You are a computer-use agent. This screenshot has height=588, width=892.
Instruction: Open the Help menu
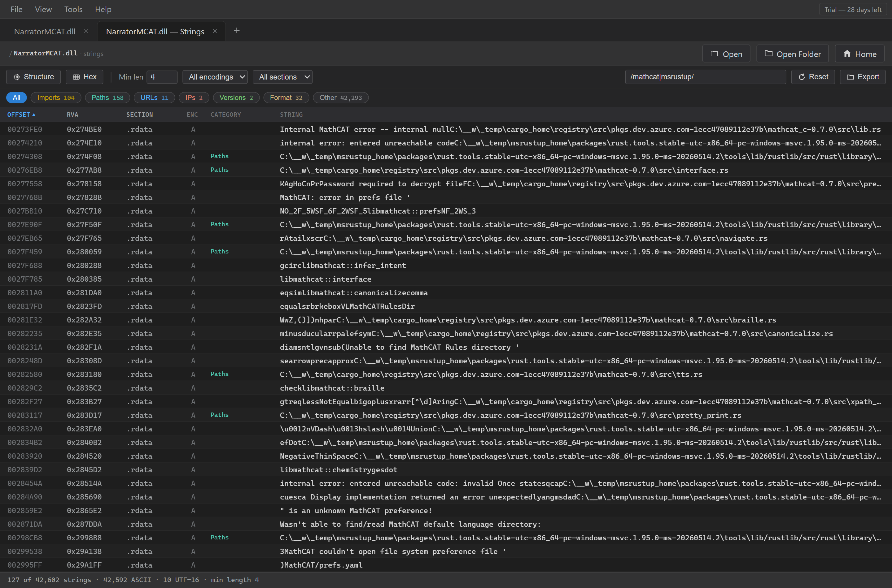click(x=103, y=9)
